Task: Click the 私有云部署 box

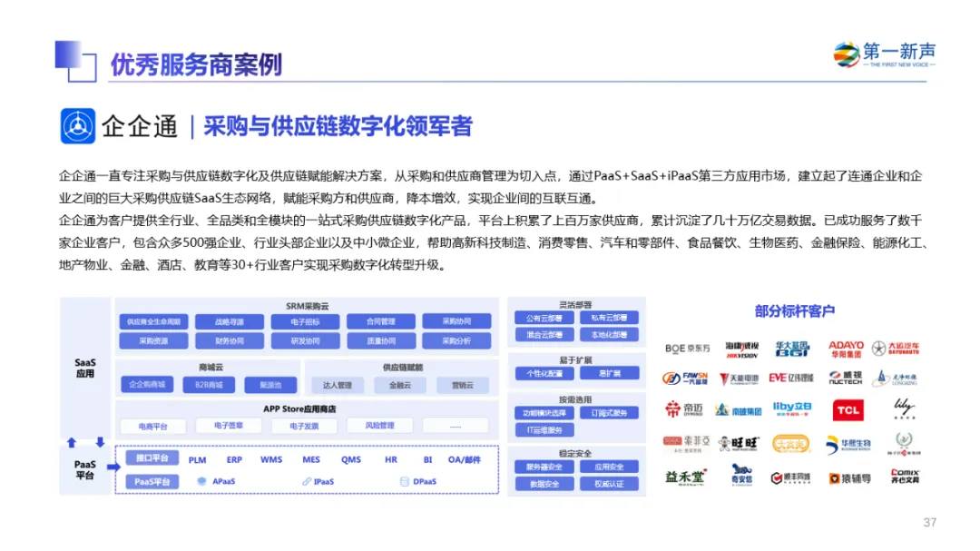Action: [610, 318]
